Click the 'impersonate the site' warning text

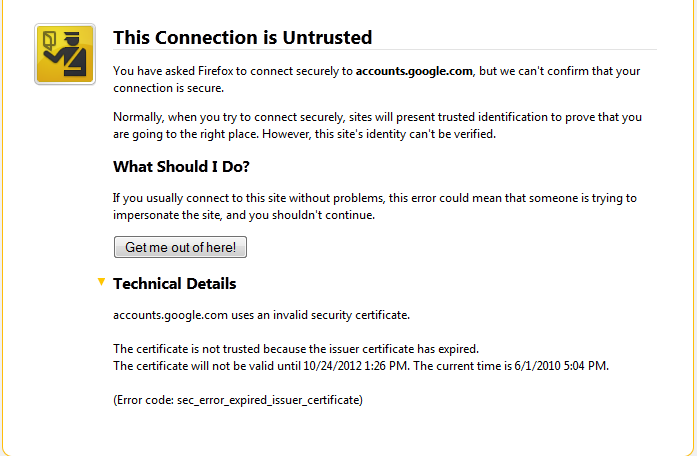click(167, 215)
